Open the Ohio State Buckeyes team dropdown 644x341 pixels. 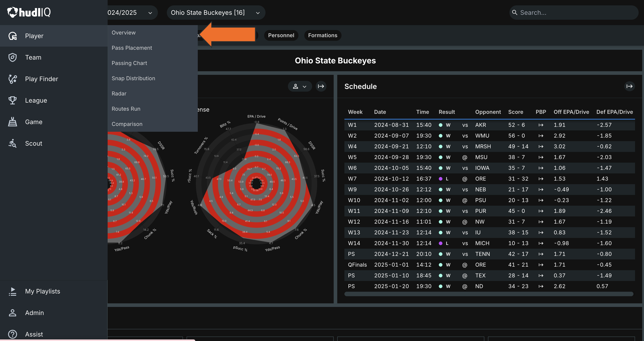(x=216, y=13)
